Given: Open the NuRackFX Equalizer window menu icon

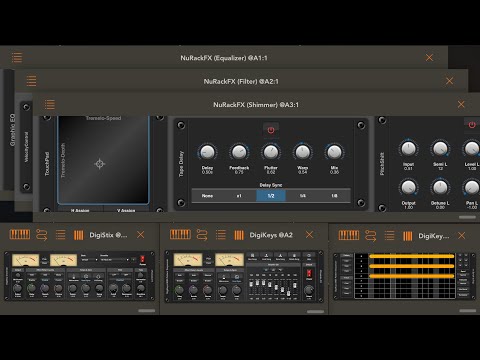Looking at the screenshot, I should pyautogui.click(x=17, y=57).
